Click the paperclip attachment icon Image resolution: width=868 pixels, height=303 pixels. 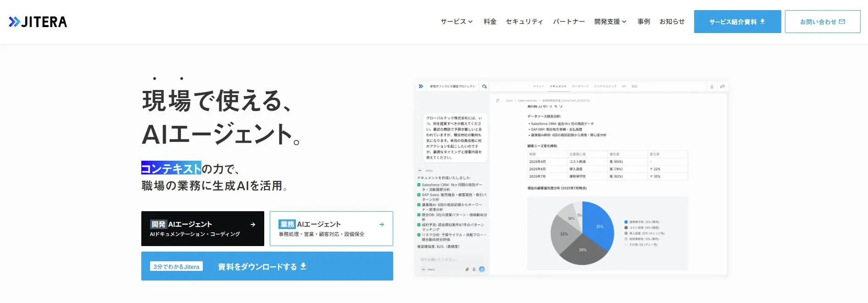(467, 269)
